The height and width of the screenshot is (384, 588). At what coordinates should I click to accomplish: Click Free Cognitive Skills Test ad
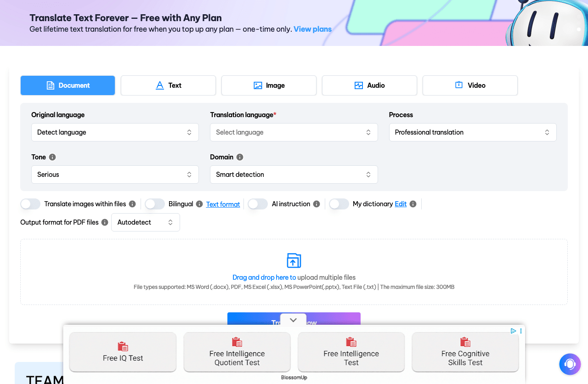tap(465, 352)
